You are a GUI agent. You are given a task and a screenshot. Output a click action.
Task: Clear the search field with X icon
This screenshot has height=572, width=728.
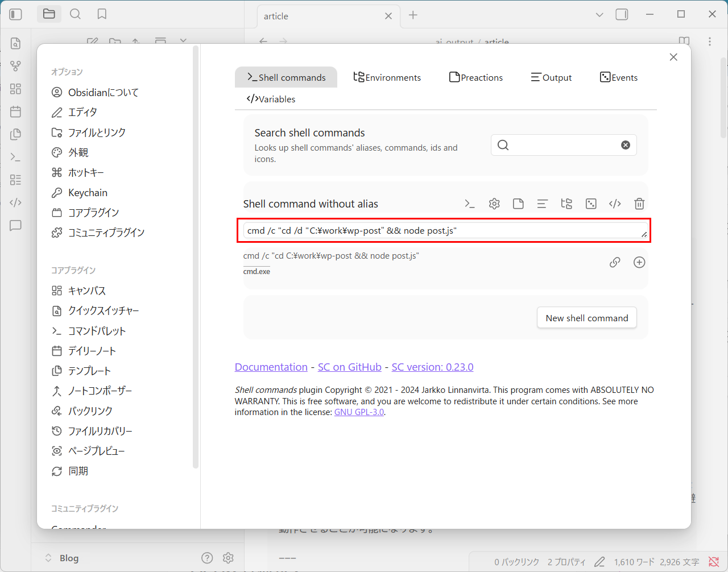(x=626, y=145)
